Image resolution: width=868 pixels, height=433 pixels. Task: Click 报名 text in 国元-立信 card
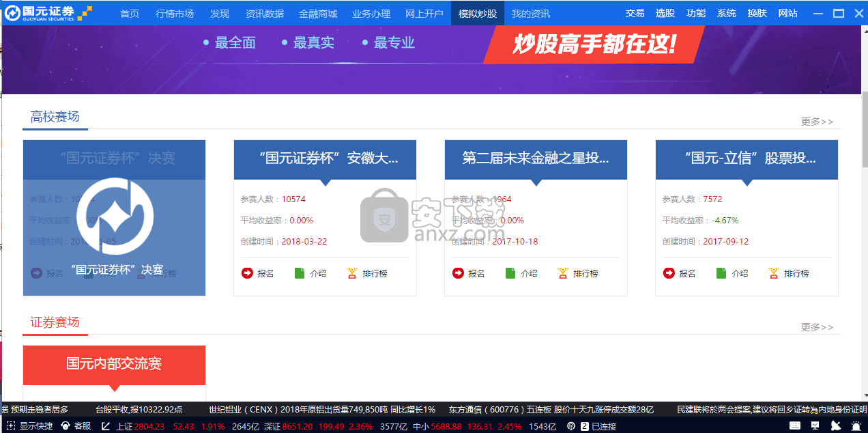[x=687, y=274]
